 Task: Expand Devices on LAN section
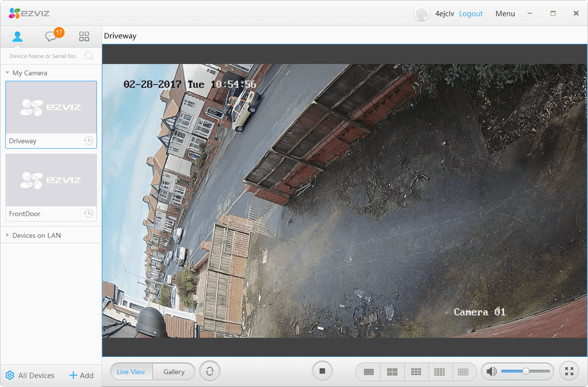(8, 235)
